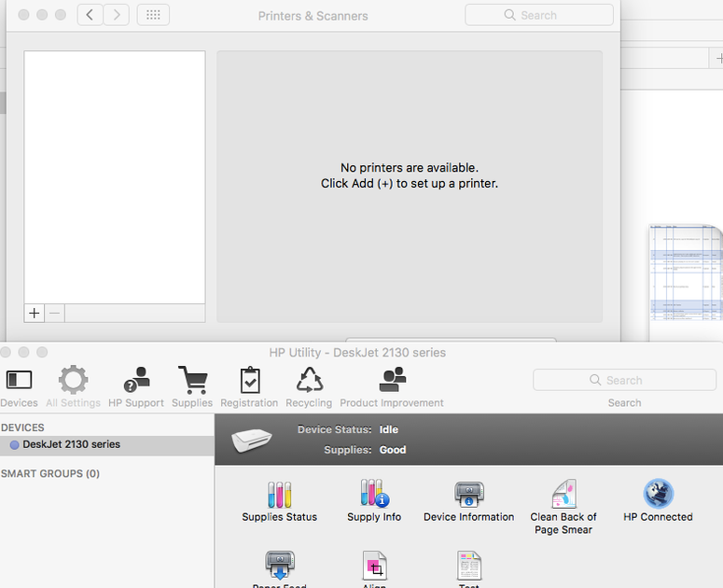Close the HP Utility window

point(6,353)
